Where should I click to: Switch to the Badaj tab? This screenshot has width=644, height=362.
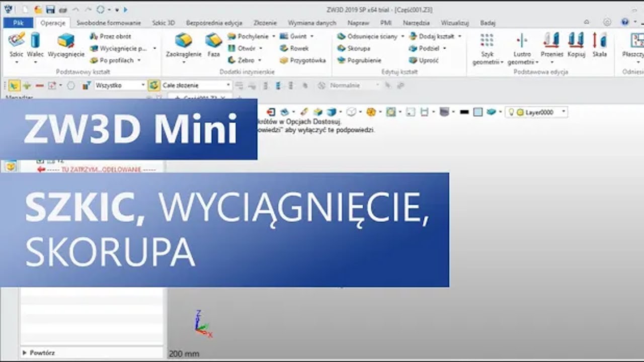[x=488, y=23]
